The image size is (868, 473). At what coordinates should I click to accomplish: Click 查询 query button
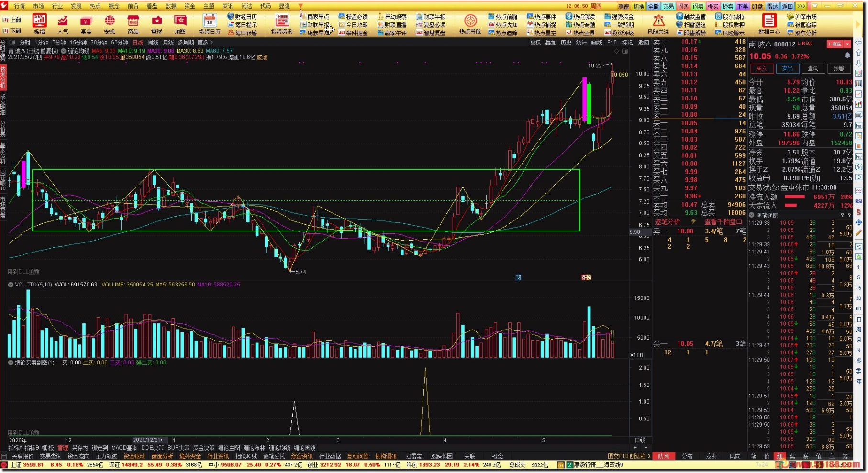point(813,68)
